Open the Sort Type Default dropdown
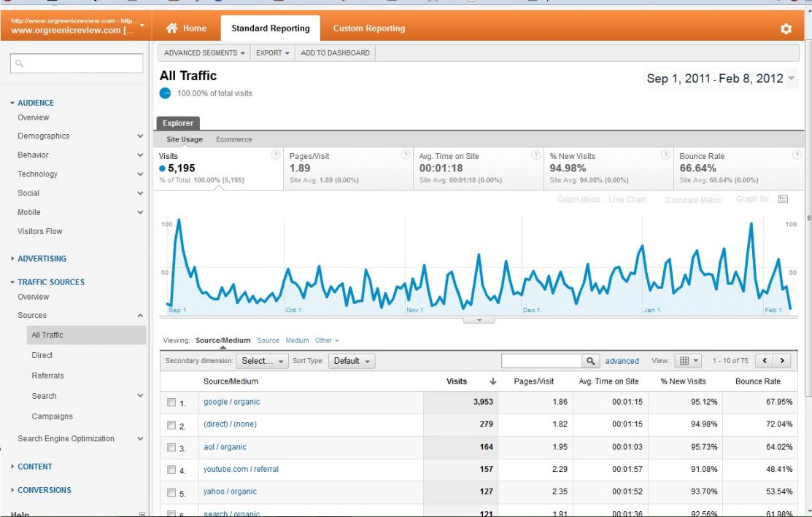The height and width of the screenshot is (517, 812). pyautogui.click(x=352, y=361)
